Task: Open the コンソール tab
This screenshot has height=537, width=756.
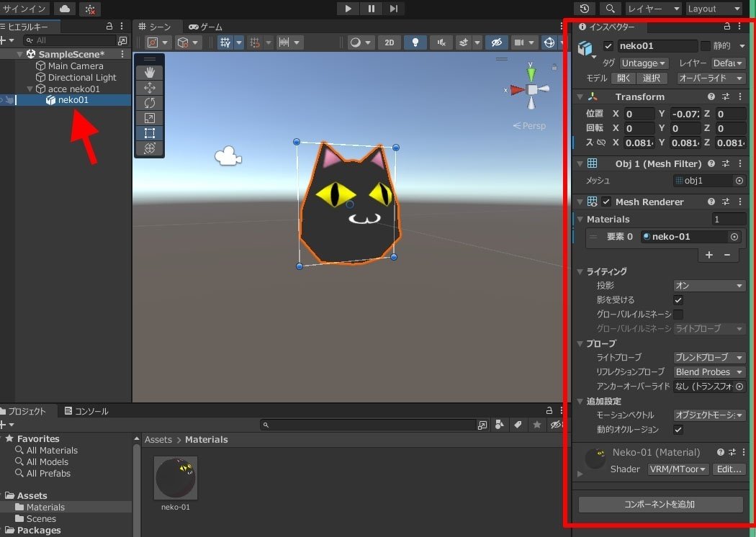Action: pos(87,411)
